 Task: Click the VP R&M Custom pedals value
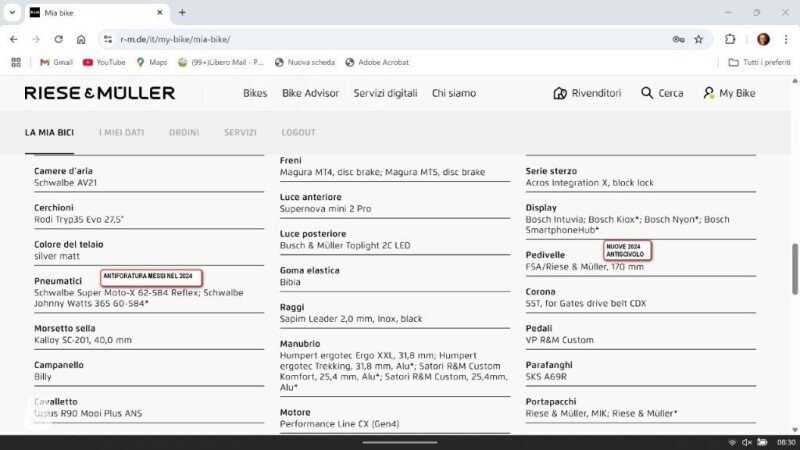[x=560, y=340]
